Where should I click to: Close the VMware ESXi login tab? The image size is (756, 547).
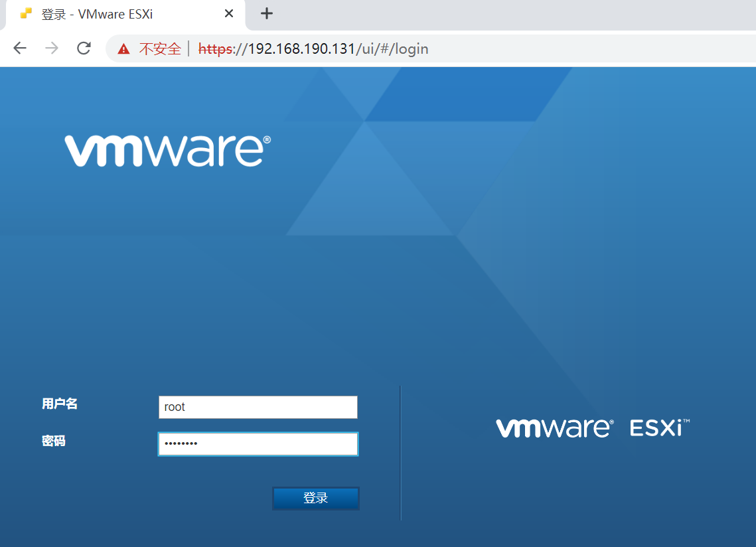point(229,13)
